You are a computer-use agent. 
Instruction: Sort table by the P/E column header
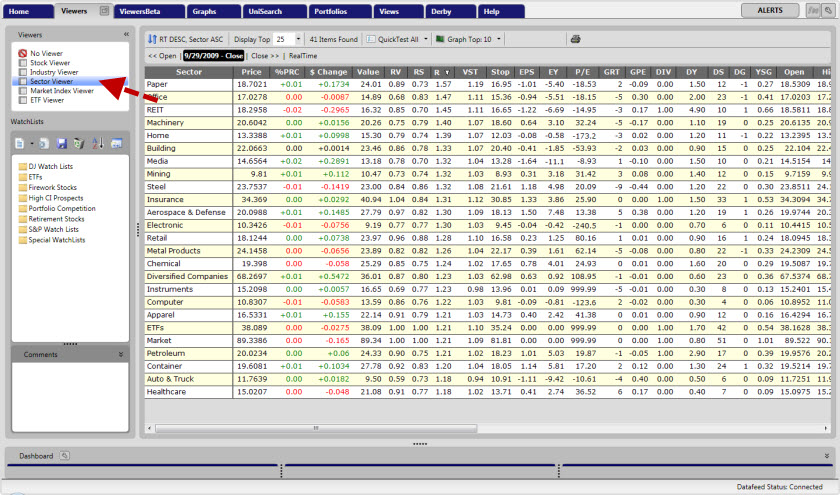[585, 72]
